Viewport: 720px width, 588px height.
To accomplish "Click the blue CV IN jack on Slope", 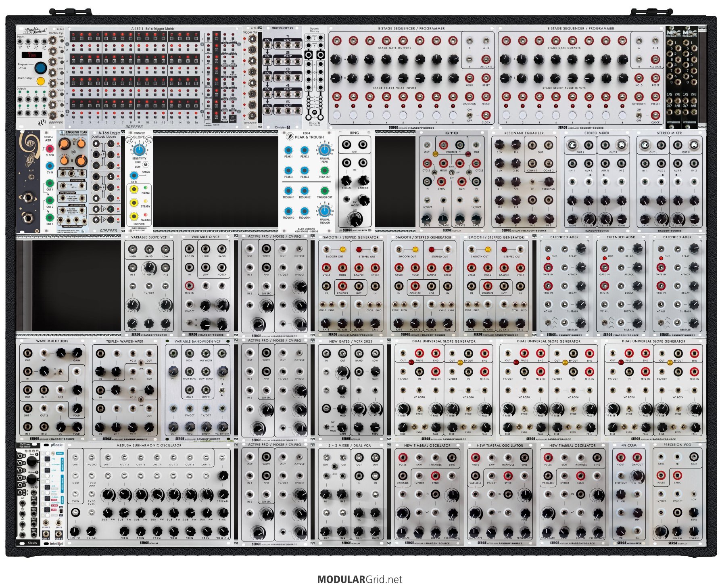I will pos(133,175).
